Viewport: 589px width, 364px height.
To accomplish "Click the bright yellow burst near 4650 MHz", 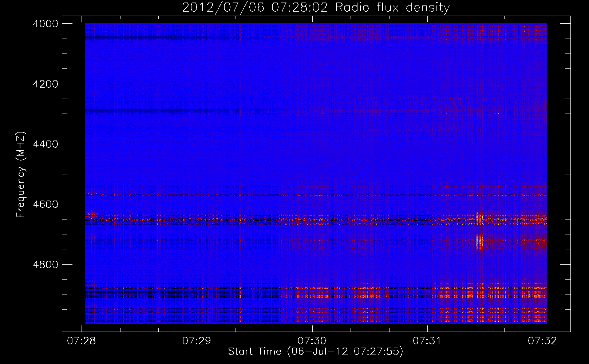I will [x=480, y=218].
